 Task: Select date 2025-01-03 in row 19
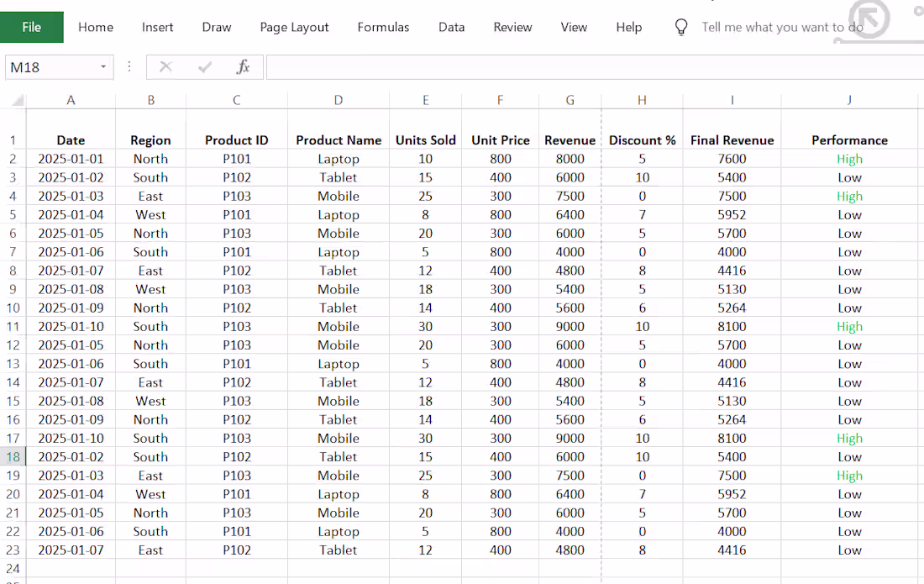point(71,476)
